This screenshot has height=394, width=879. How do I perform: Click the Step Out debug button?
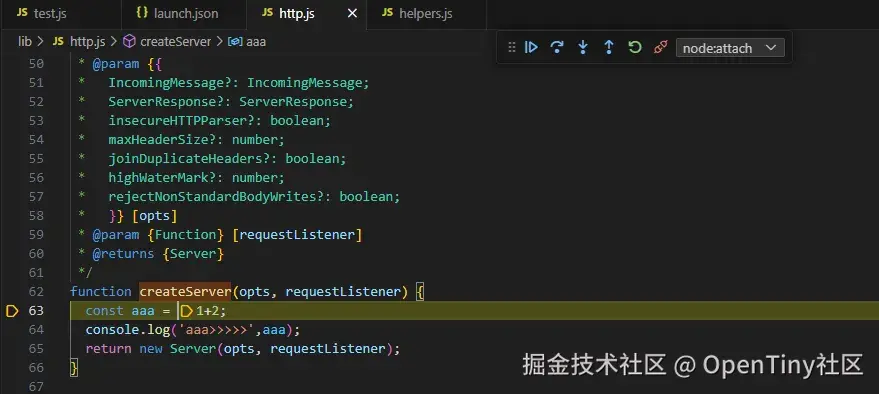point(609,48)
